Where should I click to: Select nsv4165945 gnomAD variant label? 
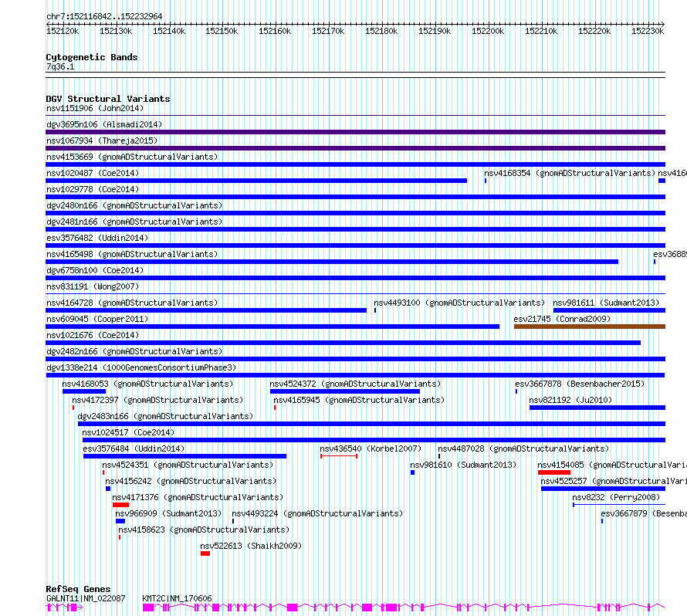click(x=359, y=400)
